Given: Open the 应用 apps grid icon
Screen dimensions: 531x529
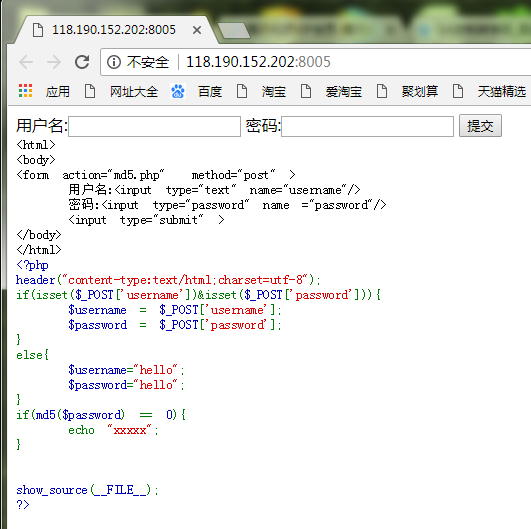Looking at the screenshot, I should (x=25, y=91).
